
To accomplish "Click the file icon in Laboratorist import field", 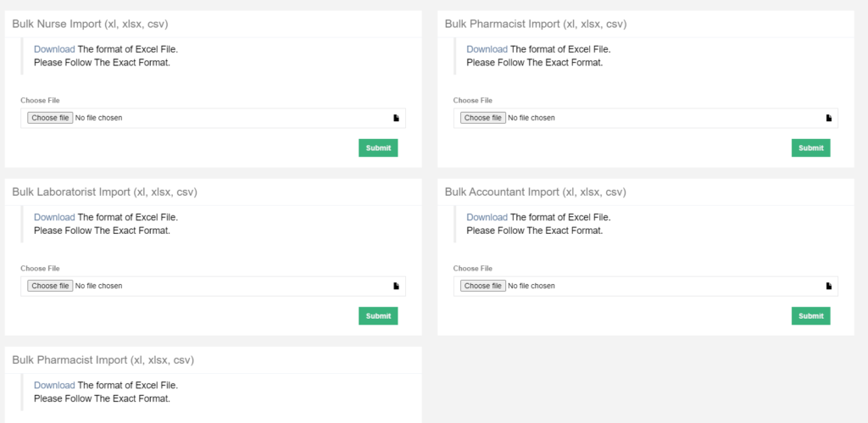I will [x=396, y=287].
